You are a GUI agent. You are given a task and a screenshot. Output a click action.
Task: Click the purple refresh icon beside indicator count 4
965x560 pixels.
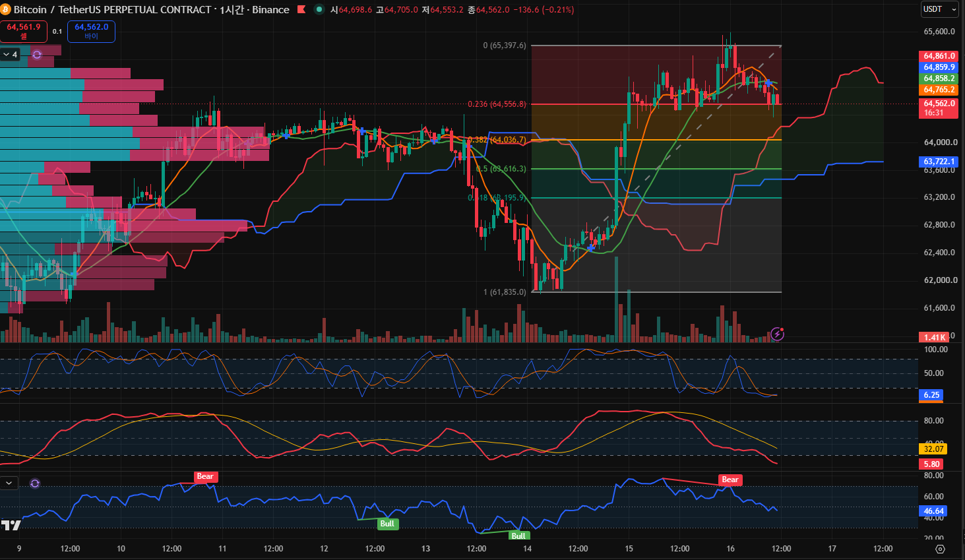[x=37, y=55]
